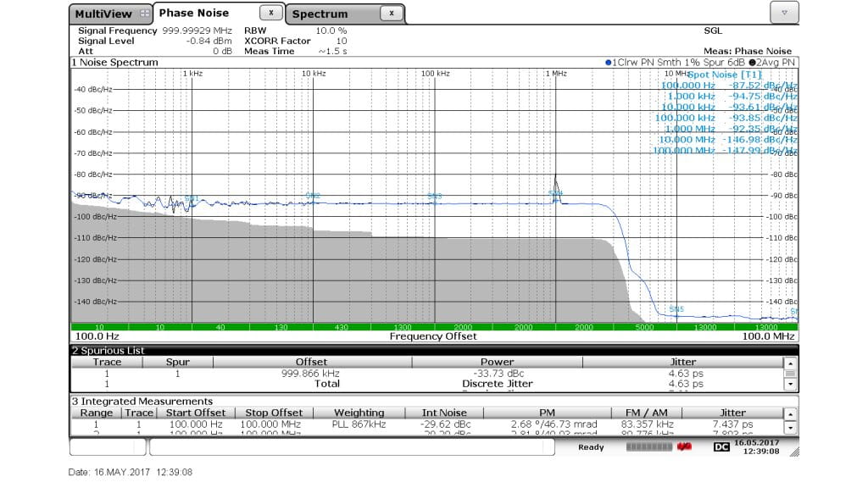
Task: Toggle the blue trace 1 marker dot
Action: pos(607,63)
